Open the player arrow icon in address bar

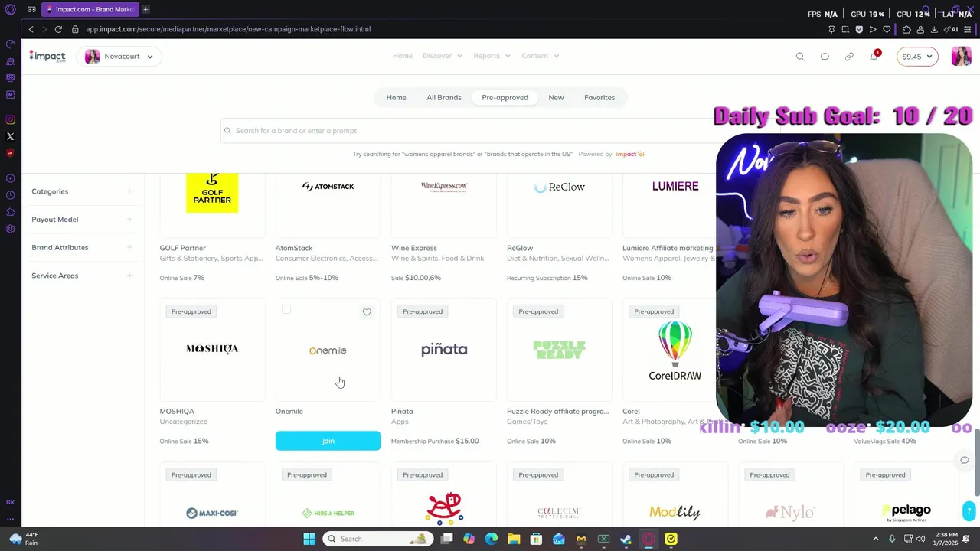873,29
